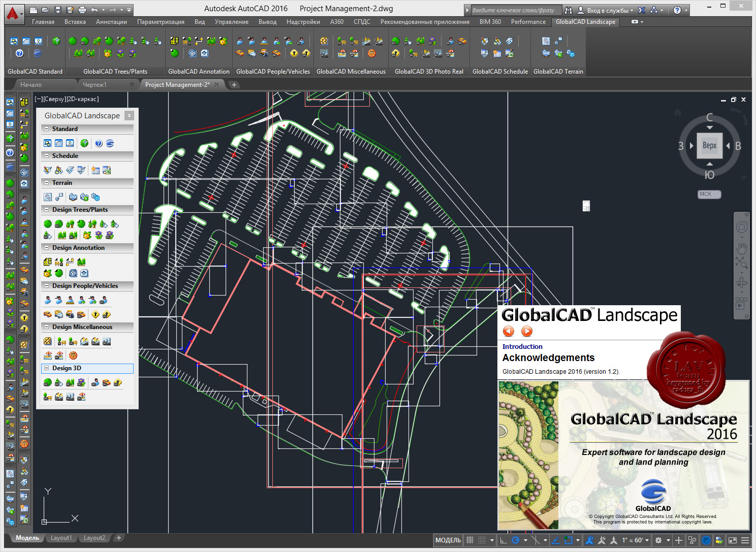
Task: Click the [Сверху] view control label
Action: [54, 99]
